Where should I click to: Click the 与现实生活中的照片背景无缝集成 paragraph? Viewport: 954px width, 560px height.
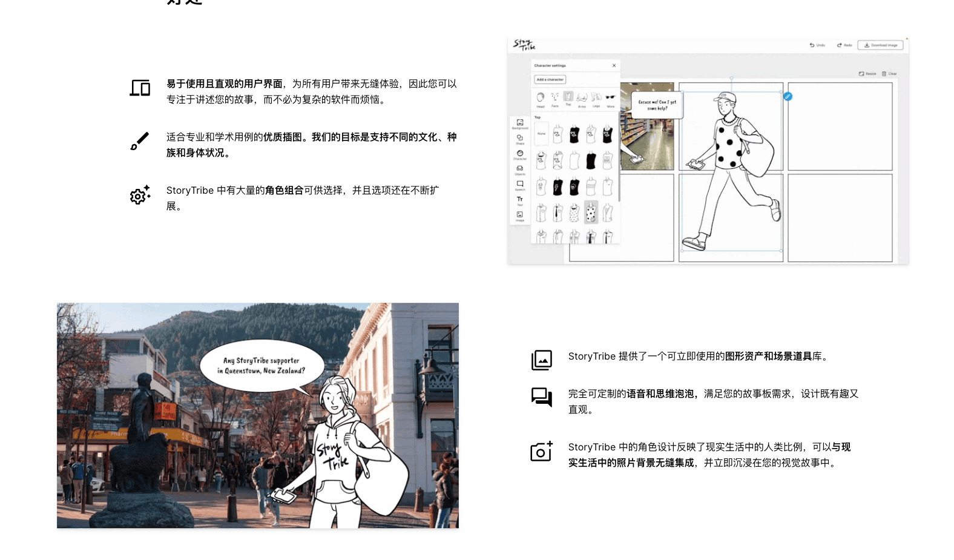coord(709,455)
